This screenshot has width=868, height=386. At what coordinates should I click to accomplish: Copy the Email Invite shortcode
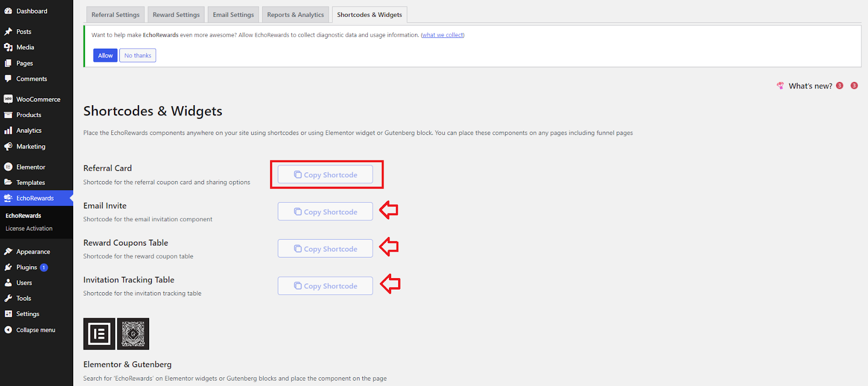coord(325,211)
